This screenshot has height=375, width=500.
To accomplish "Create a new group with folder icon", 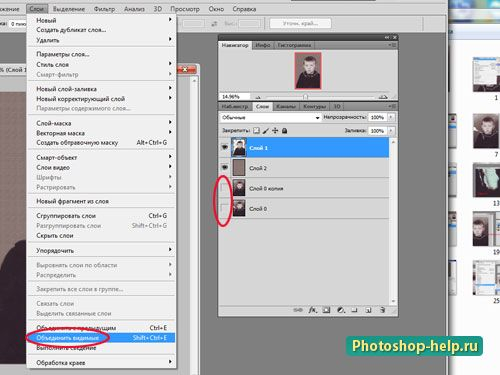I will pos(354,310).
